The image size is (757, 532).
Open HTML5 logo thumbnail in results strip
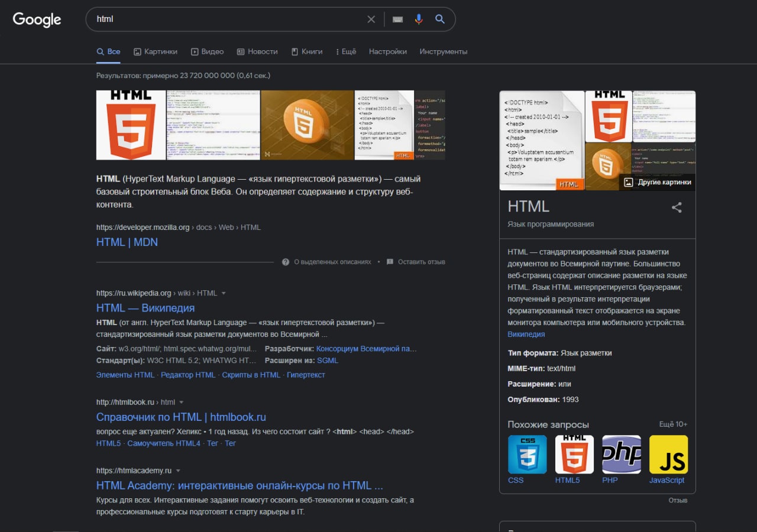click(131, 125)
